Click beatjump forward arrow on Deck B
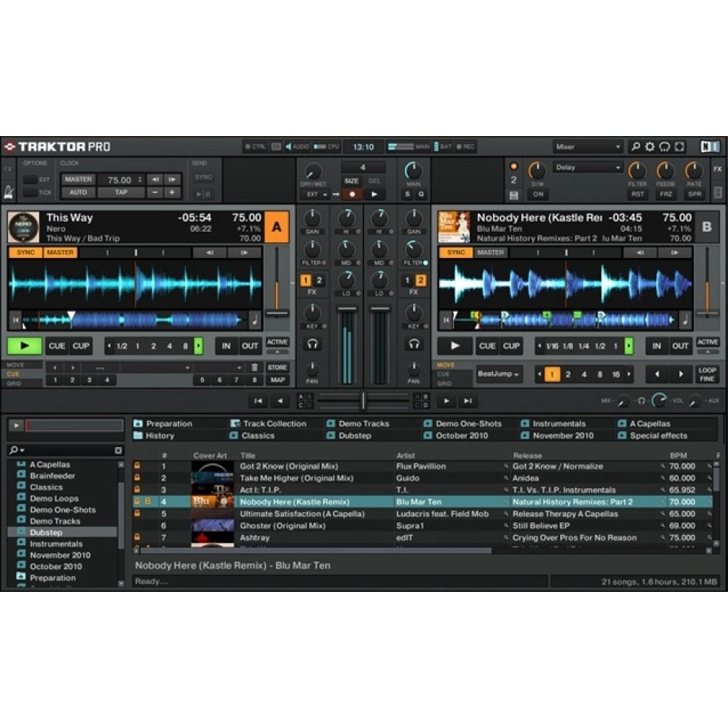This screenshot has width=728, height=728. [x=681, y=373]
